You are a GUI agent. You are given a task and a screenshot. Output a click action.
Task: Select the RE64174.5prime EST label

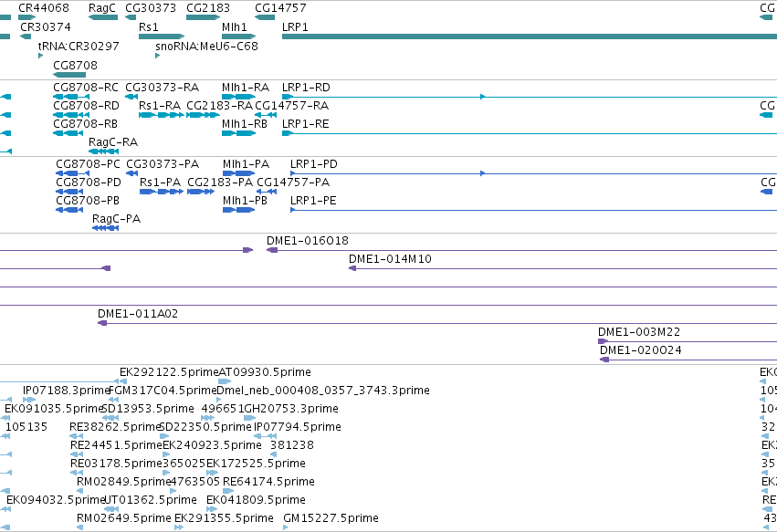pyautogui.click(x=268, y=482)
